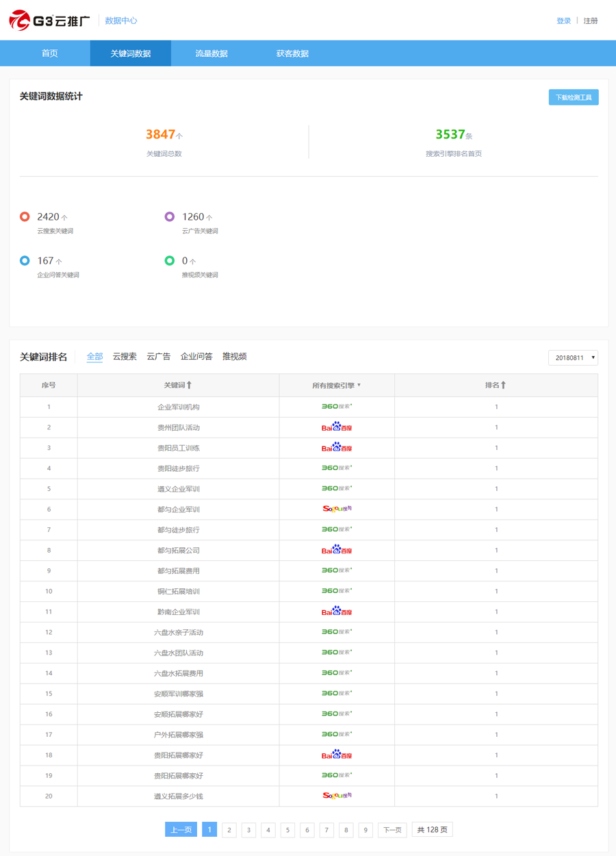The height and width of the screenshot is (856, 616).
Task: Click 360搜索 logo for 铜仁拓展培训
Action: click(337, 591)
